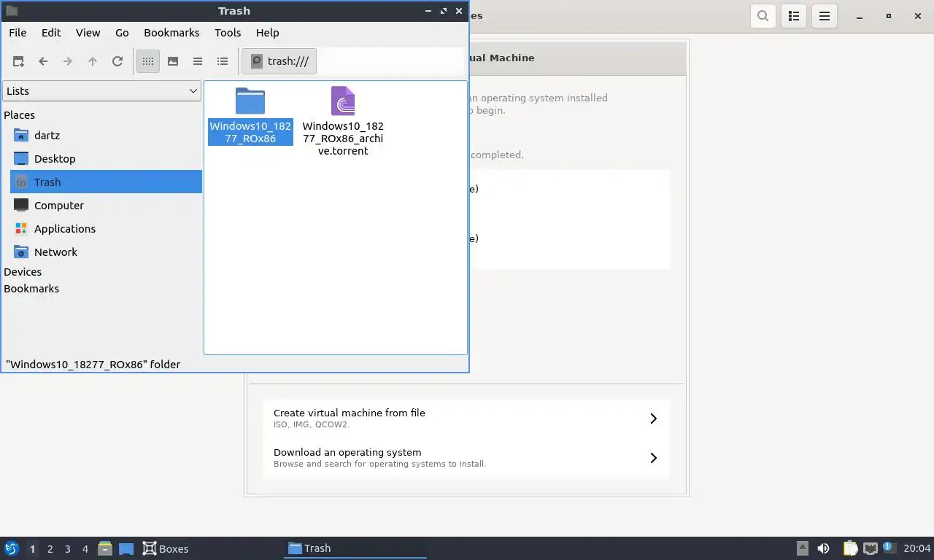Open the Tools menu
Image resolution: width=934 pixels, height=560 pixels.
point(228,33)
